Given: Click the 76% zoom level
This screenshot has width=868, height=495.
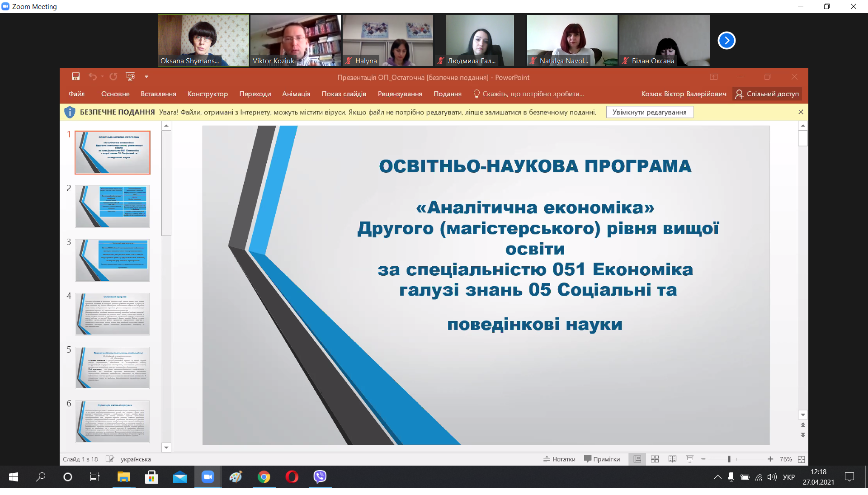Looking at the screenshot, I should point(786,459).
